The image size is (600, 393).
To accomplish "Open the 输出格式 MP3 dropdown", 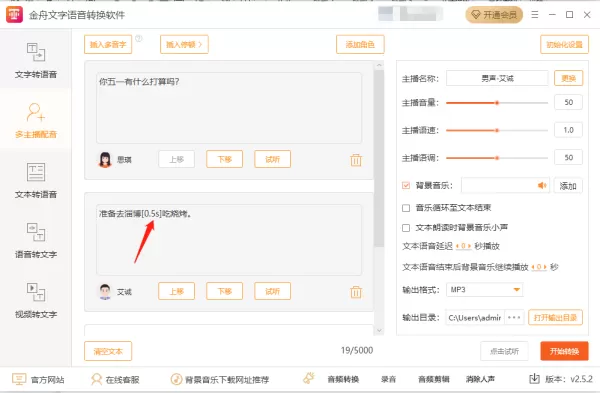I will [484, 290].
